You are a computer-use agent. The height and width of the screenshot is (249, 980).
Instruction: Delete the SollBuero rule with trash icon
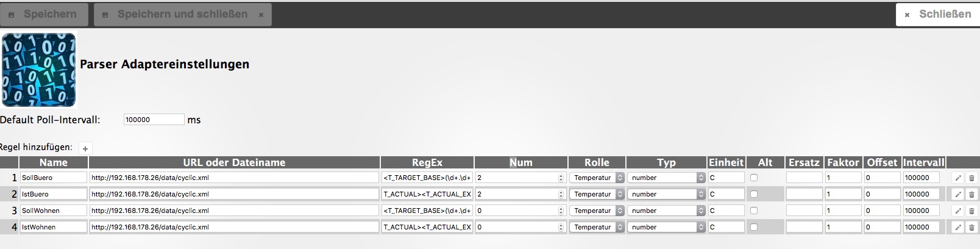971,178
